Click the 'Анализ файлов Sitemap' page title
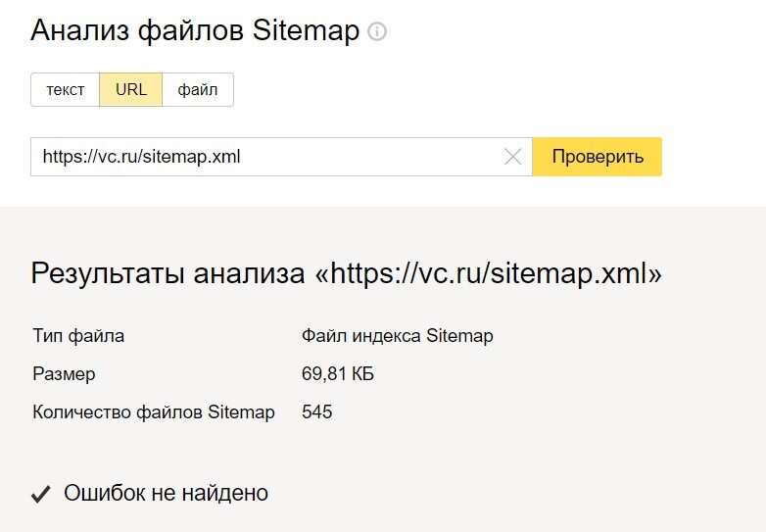 point(195,30)
